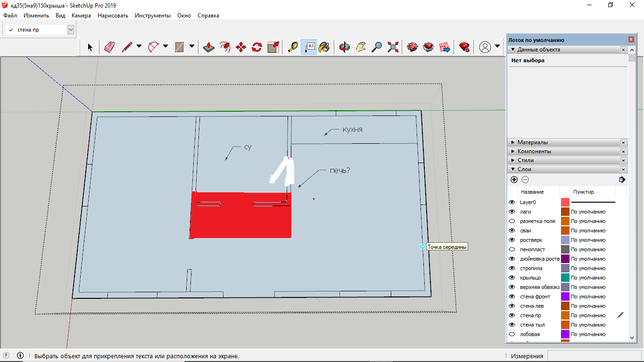
Task: Click the Zoom Extents tool
Action: click(x=393, y=47)
